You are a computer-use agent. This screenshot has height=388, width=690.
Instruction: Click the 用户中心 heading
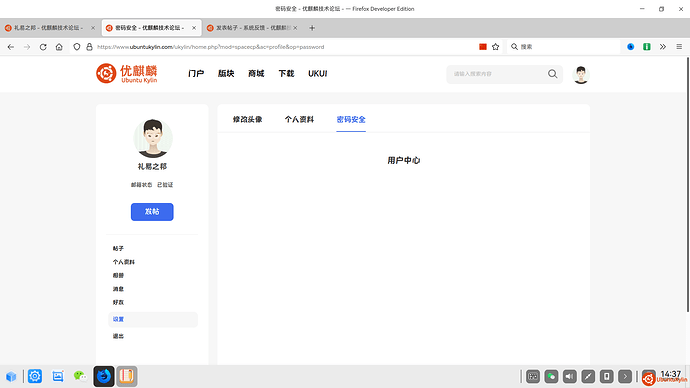(404, 160)
